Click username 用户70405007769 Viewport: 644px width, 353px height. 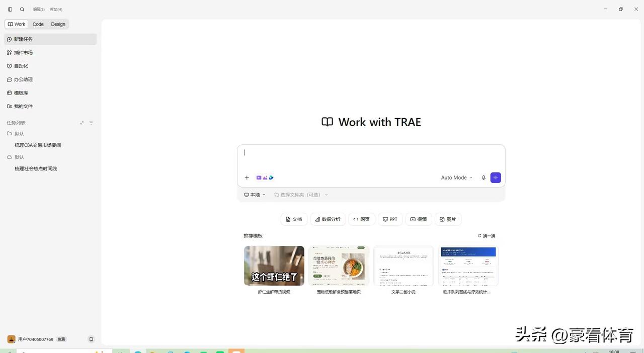[36, 339]
